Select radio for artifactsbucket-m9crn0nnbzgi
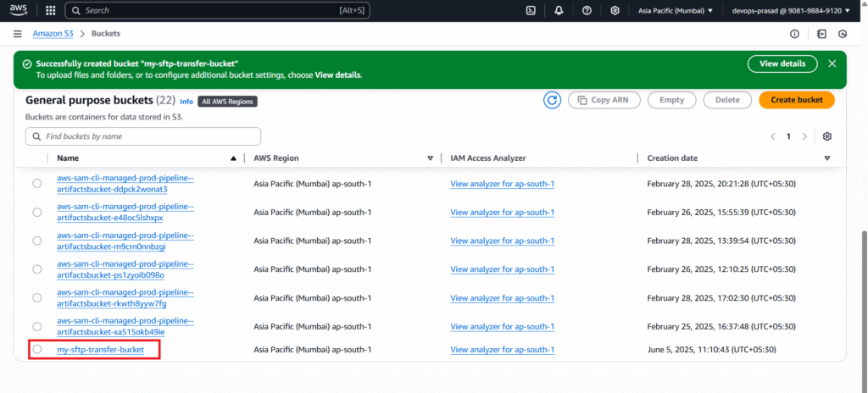The width and height of the screenshot is (868, 393). (37, 241)
